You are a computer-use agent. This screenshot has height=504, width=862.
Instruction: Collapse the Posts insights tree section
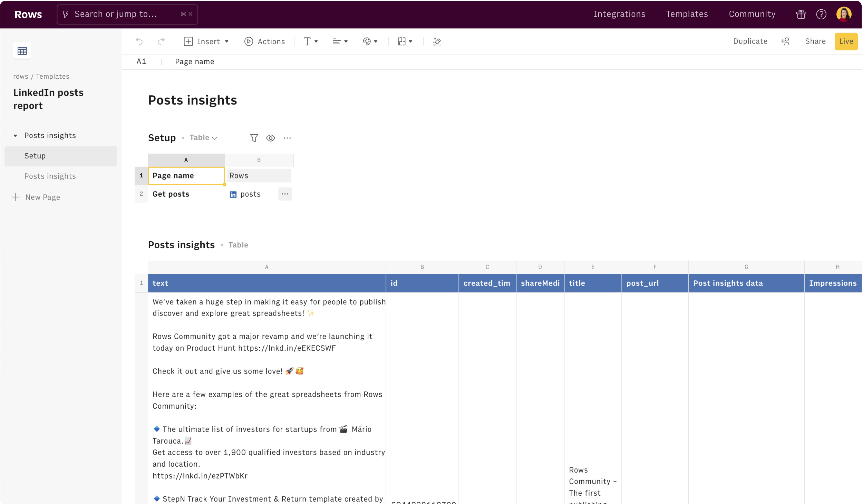[15, 136]
